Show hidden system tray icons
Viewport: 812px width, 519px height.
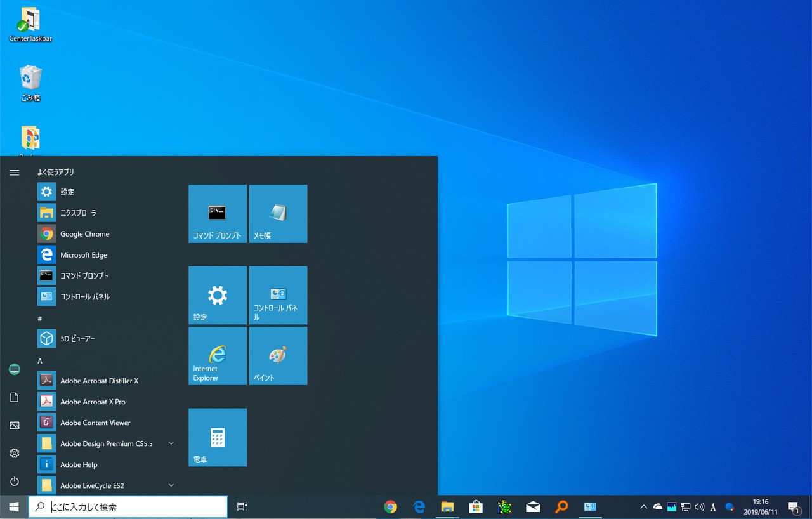point(643,507)
